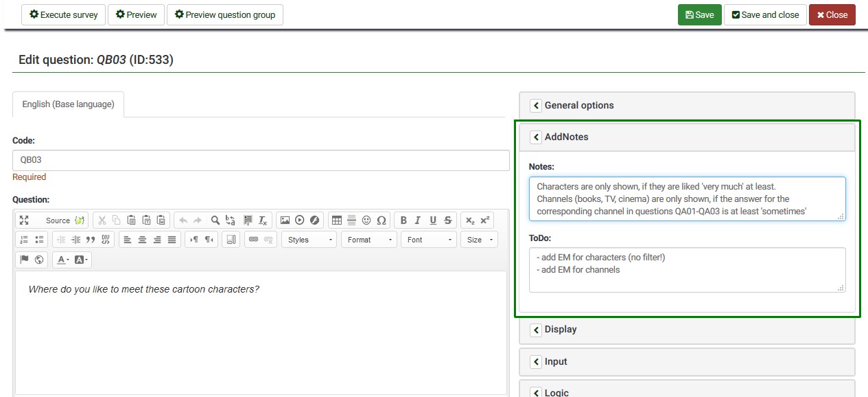Click the Preview question group button
Image resolution: width=868 pixels, height=397 pixels.
[224, 14]
